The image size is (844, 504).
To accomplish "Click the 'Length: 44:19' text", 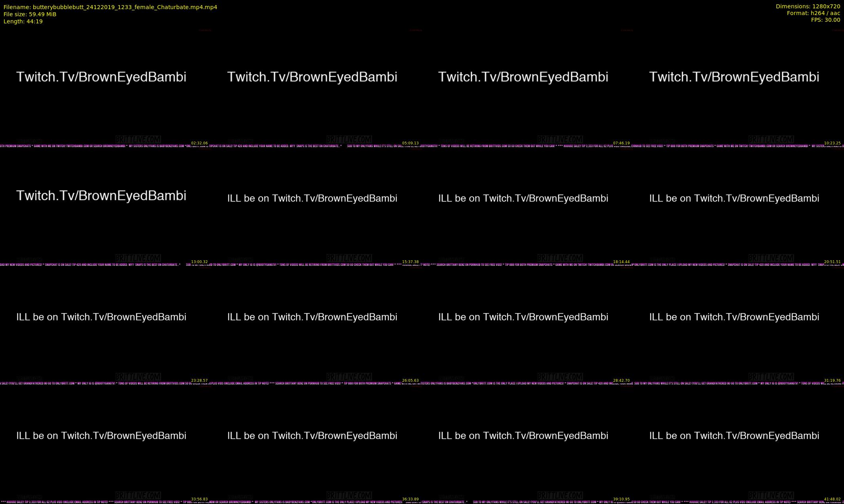I will 23,21.
